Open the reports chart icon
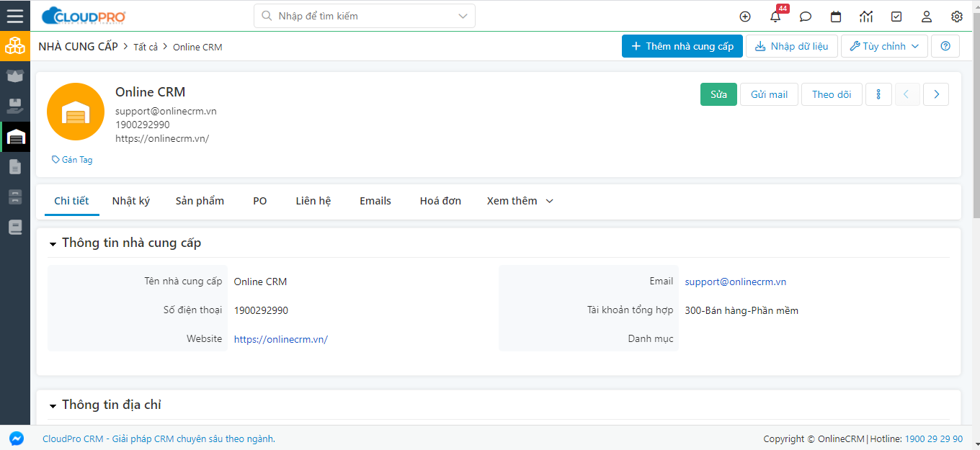The image size is (980, 450). coord(866,17)
